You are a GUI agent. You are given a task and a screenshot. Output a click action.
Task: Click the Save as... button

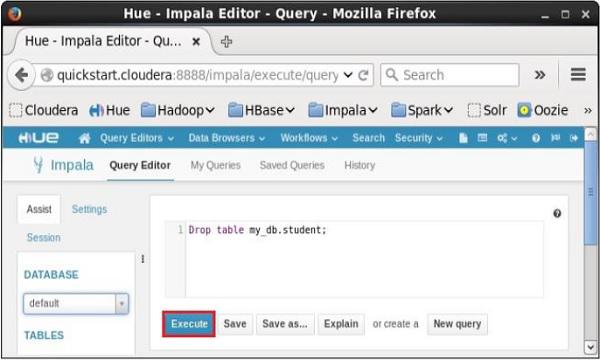285,324
